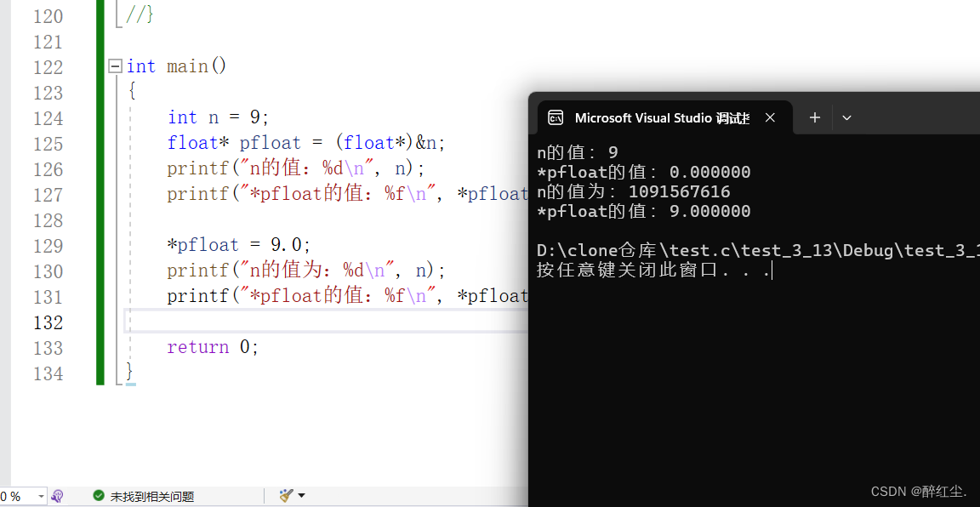This screenshot has width=980, height=507.
Task: Open a new console tab with plus button
Action: click(814, 117)
